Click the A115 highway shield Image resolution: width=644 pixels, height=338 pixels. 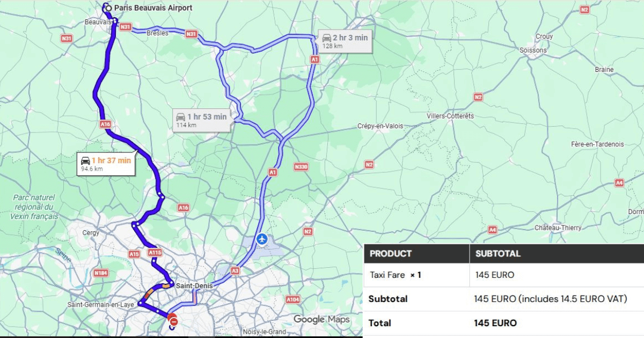pyautogui.click(x=154, y=252)
